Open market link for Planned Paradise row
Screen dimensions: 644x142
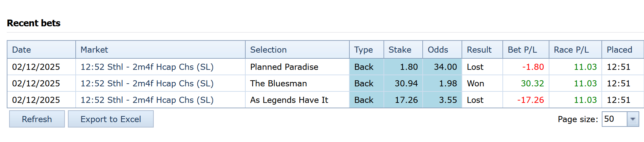click(x=147, y=67)
